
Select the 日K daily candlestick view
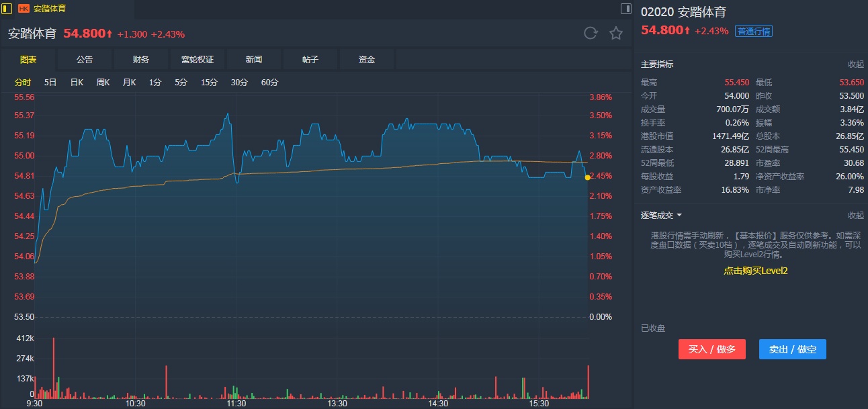77,83
